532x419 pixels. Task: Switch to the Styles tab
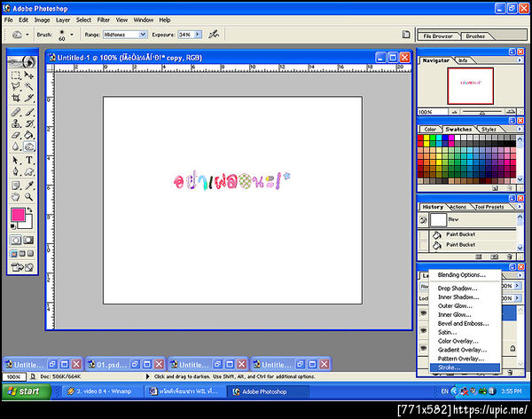point(489,129)
